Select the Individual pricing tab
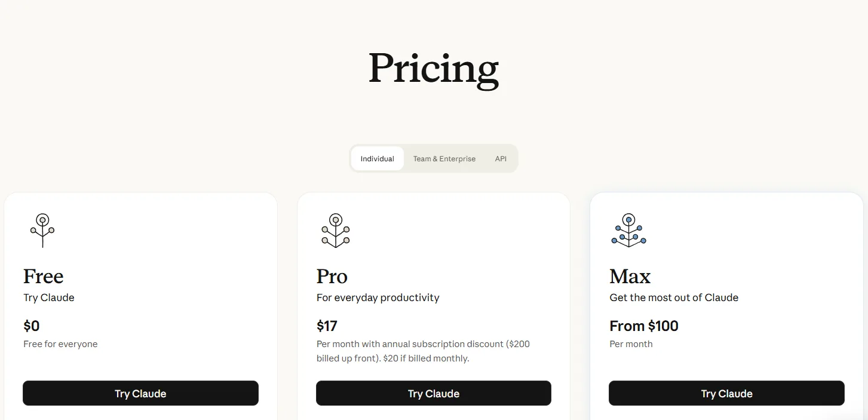 (378, 158)
